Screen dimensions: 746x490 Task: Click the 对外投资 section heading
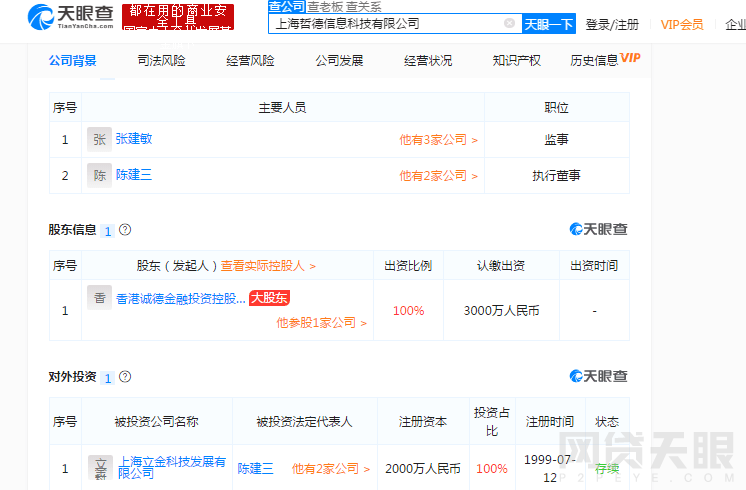click(x=72, y=377)
